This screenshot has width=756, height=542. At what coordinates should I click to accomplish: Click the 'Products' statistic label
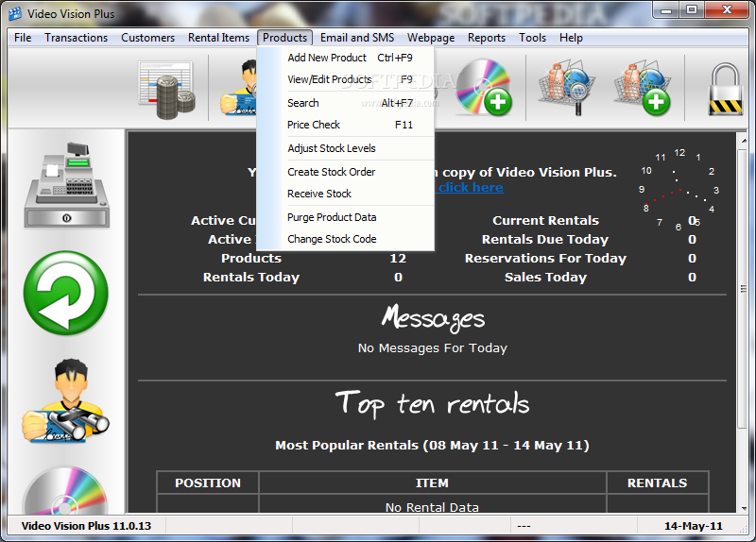[x=251, y=258]
